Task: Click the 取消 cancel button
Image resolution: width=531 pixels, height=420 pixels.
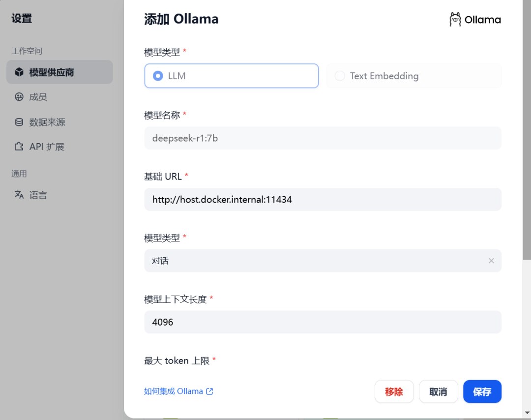Action: (x=438, y=391)
